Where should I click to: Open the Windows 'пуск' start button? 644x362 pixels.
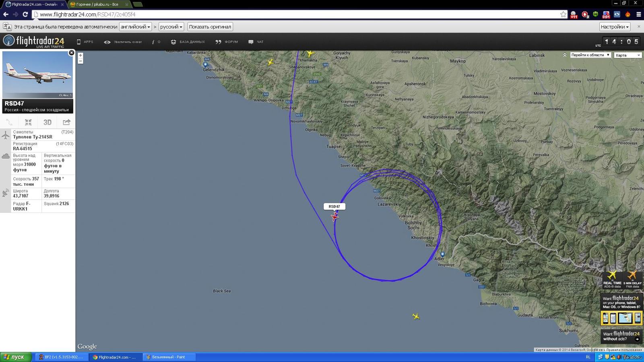coord(16,357)
